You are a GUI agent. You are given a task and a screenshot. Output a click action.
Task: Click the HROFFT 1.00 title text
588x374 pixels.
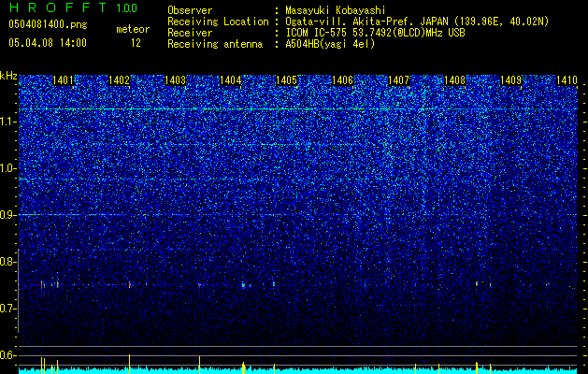(x=73, y=7)
